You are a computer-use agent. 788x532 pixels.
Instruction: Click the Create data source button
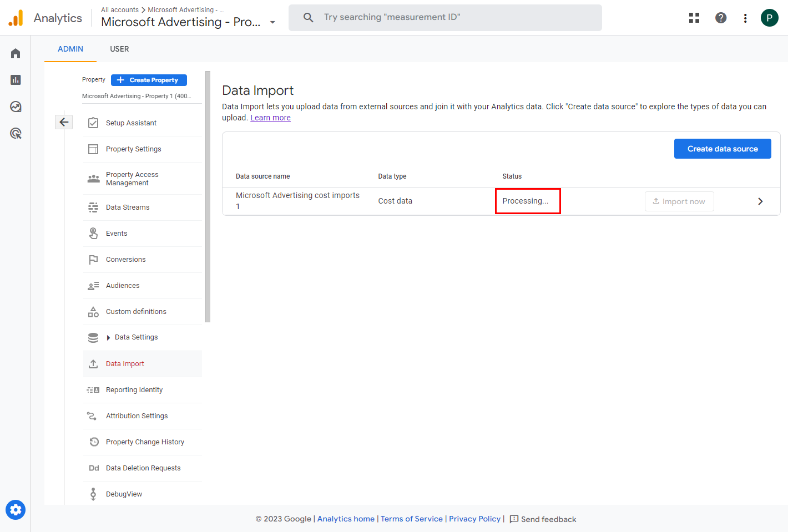click(x=722, y=149)
